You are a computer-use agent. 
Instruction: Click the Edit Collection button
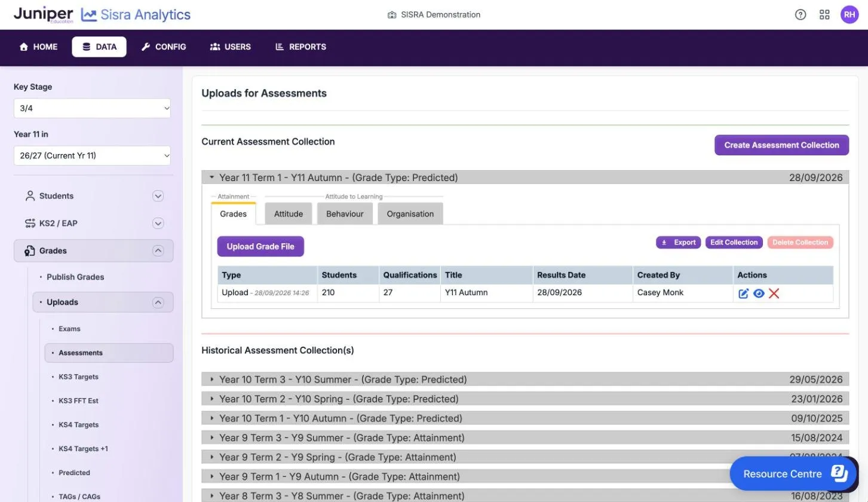pos(734,243)
